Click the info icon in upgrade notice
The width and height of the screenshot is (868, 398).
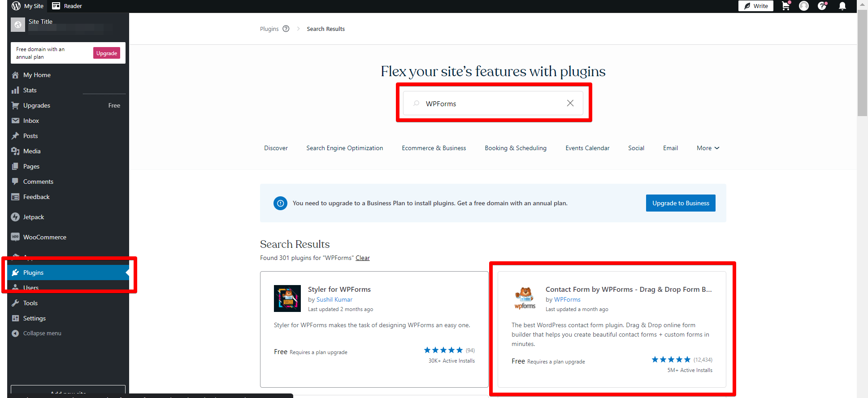coord(281,203)
